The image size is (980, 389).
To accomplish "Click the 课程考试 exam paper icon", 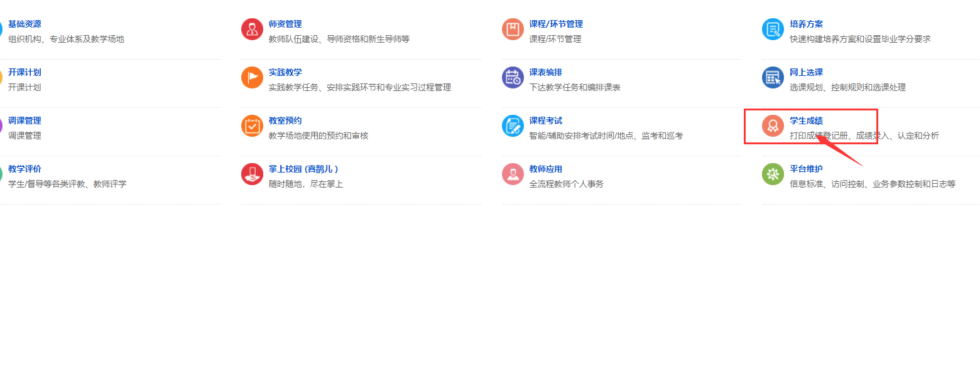I will pos(513,125).
